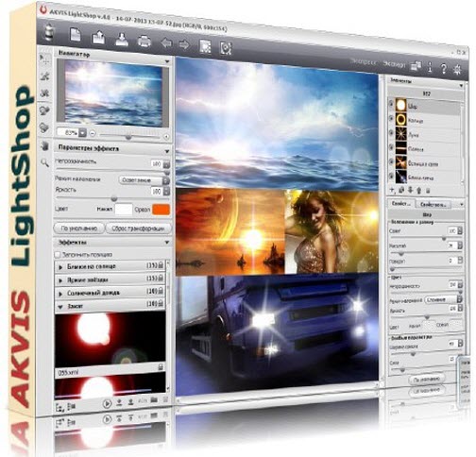476x457 pixels.
Task: Click the move element up arrow icon
Action: point(419,191)
